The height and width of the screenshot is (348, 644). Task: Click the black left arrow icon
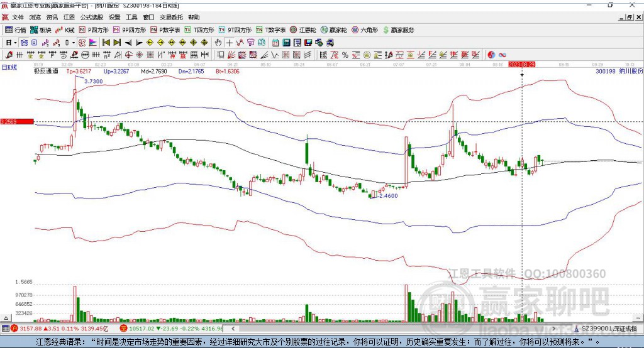tap(128, 43)
